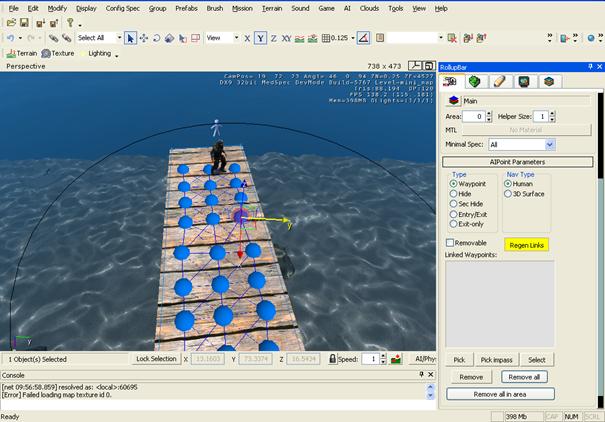The height and width of the screenshot is (422, 605).
Task: Increase the Helper Size stepper
Action: (x=552, y=114)
